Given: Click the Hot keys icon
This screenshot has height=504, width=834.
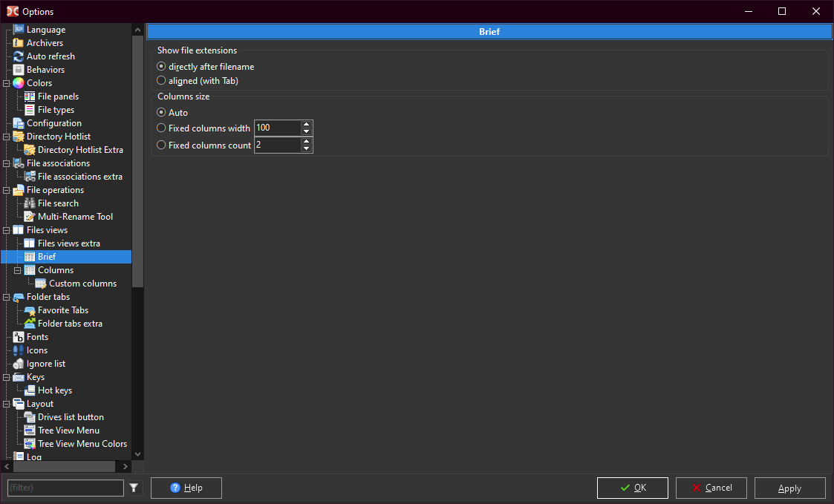Looking at the screenshot, I should tap(30, 390).
